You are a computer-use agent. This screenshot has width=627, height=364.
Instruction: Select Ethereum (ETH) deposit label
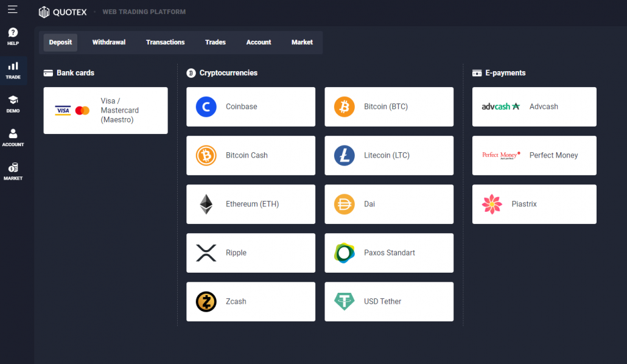252,204
